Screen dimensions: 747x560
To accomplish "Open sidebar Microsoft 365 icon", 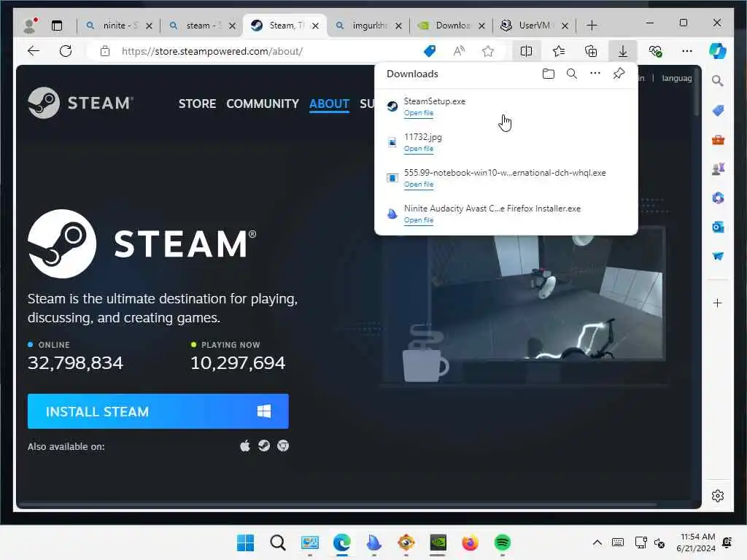I will click(x=718, y=198).
